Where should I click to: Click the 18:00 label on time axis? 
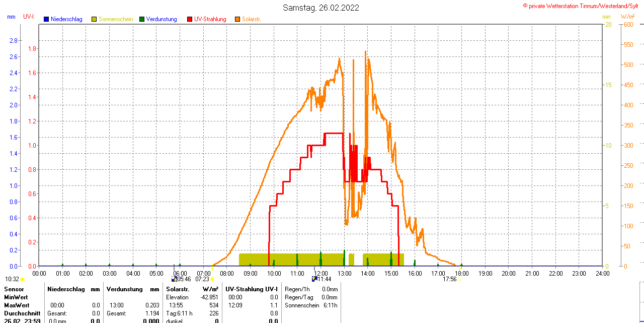pyautogui.click(x=462, y=273)
